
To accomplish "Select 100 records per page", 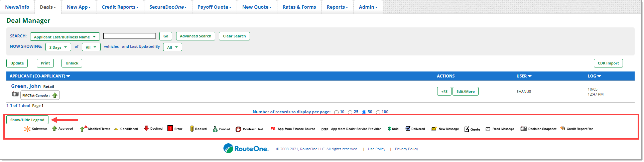I will (378, 112).
